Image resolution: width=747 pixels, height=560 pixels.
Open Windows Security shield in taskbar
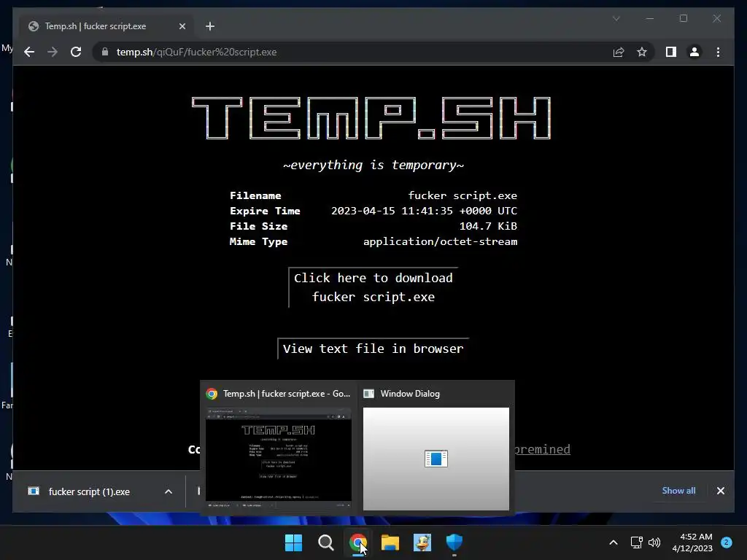pyautogui.click(x=454, y=542)
